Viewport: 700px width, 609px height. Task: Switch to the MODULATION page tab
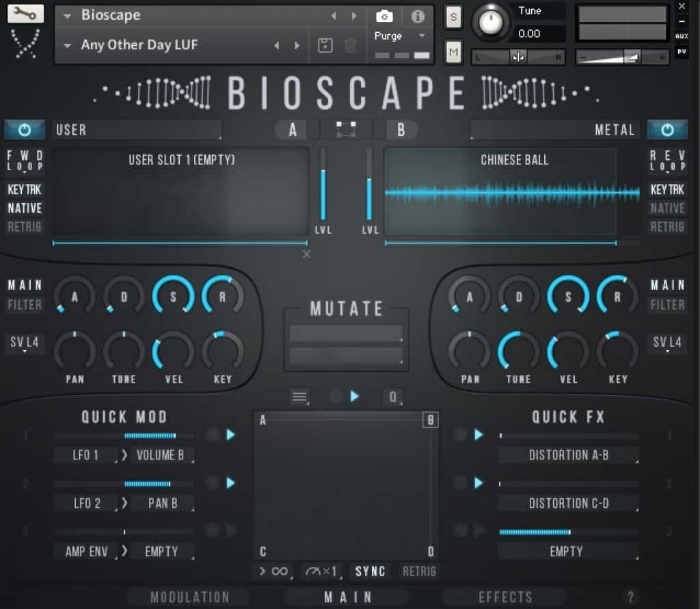(x=189, y=597)
